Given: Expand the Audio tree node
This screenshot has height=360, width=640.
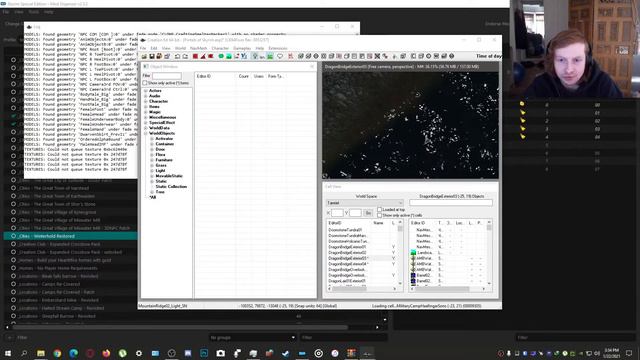Looking at the screenshot, I should [x=146, y=96].
